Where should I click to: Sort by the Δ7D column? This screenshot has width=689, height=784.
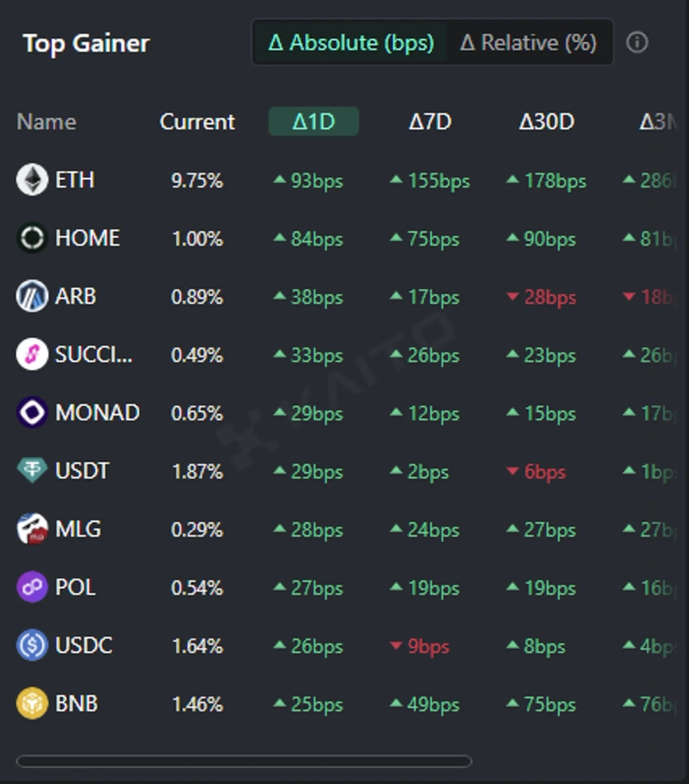[430, 121]
